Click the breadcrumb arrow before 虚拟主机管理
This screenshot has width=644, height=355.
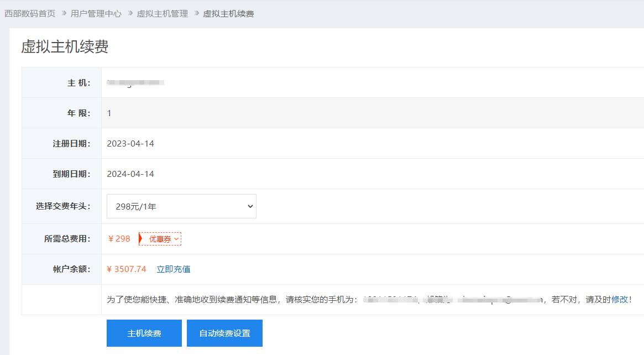click(130, 14)
